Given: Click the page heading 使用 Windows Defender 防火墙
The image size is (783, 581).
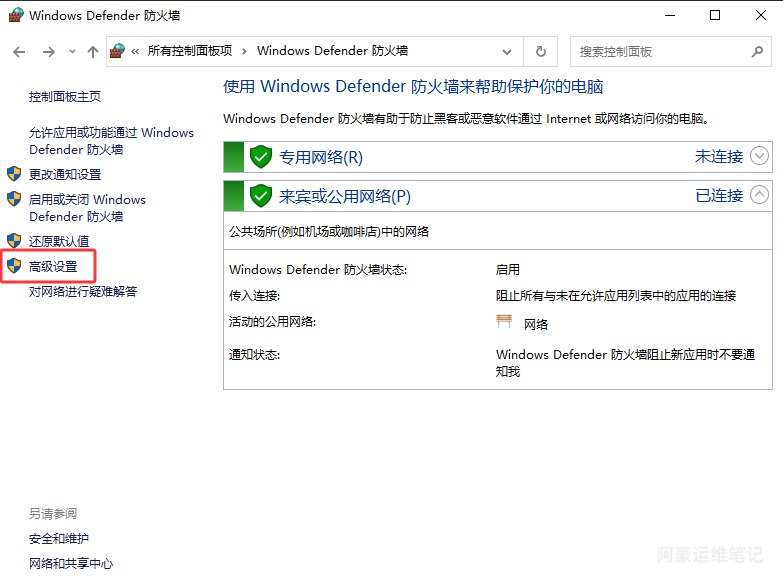Looking at the screenshot, I should pos(413,86).
